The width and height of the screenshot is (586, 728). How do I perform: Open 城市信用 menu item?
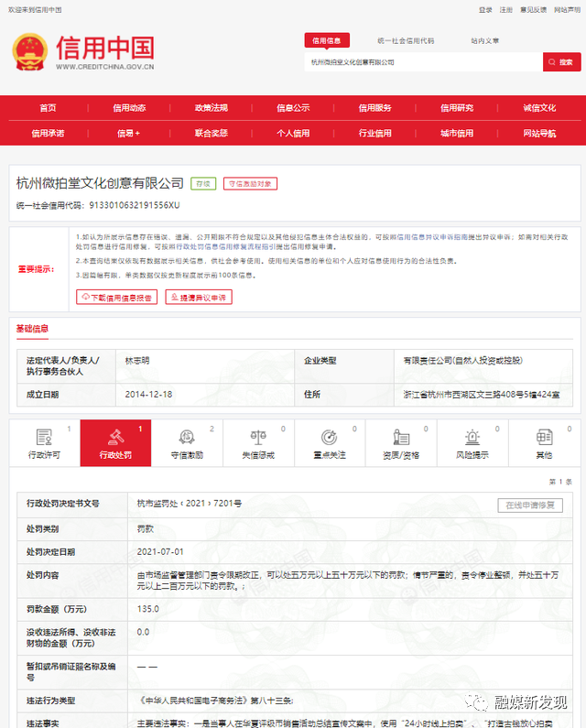[x=457, y=134]
